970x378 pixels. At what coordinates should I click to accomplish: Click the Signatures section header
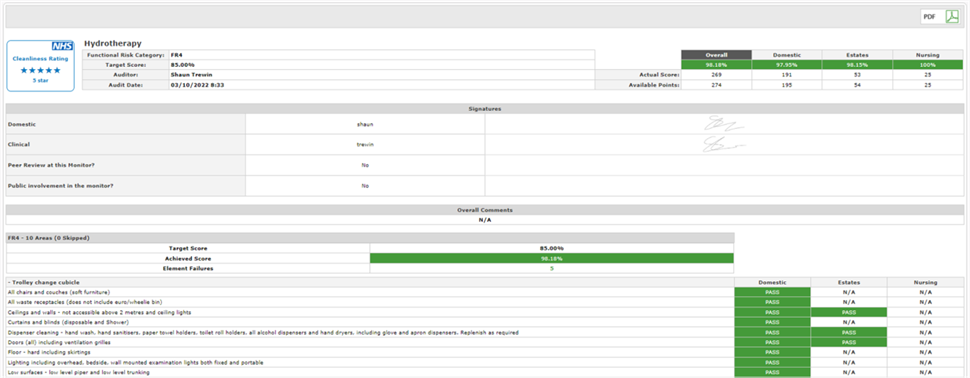(x=485, y=108)
